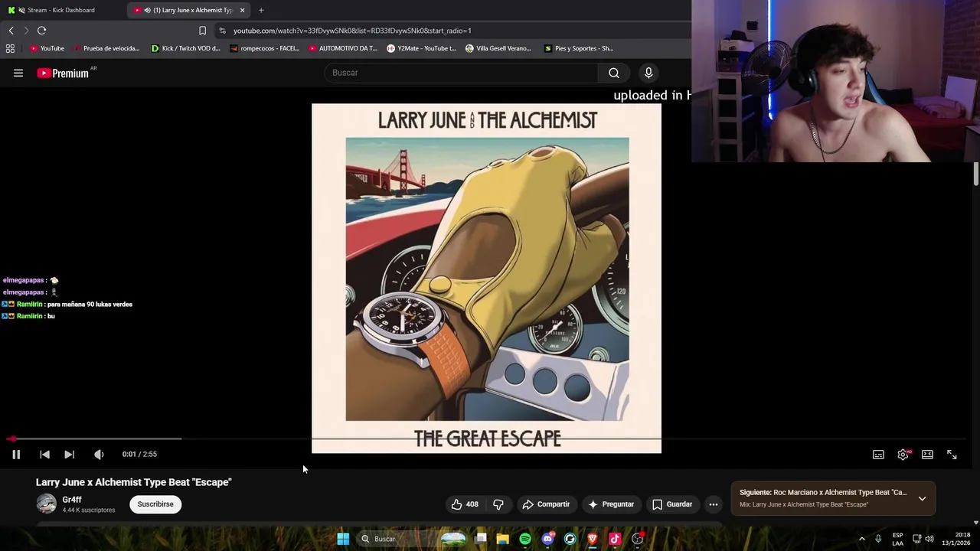Open Villa Gesell Verano bookmark

pos(498,48)
